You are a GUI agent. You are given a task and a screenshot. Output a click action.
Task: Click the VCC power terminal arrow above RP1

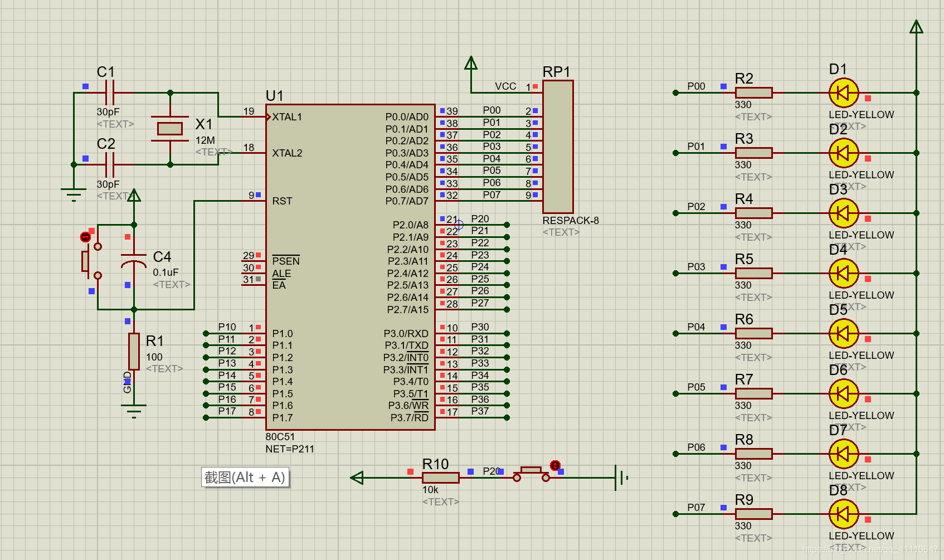[471, 63]
